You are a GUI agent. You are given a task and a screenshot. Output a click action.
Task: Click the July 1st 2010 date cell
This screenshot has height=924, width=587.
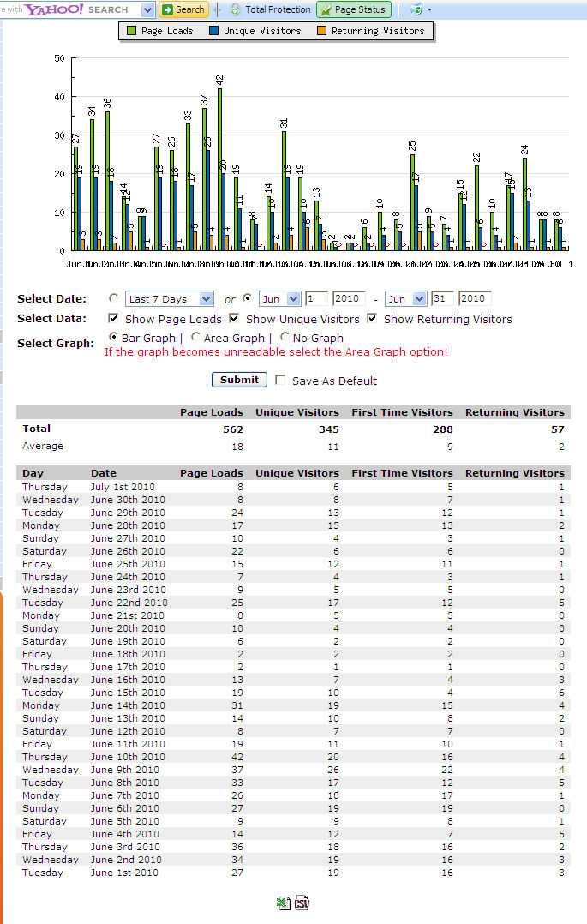pos(123,487)
